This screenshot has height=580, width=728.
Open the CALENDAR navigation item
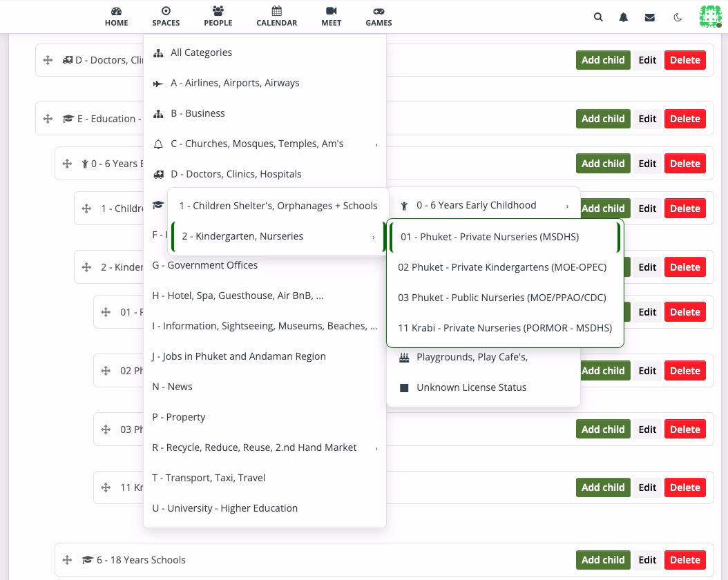click(x=277, y=17)
